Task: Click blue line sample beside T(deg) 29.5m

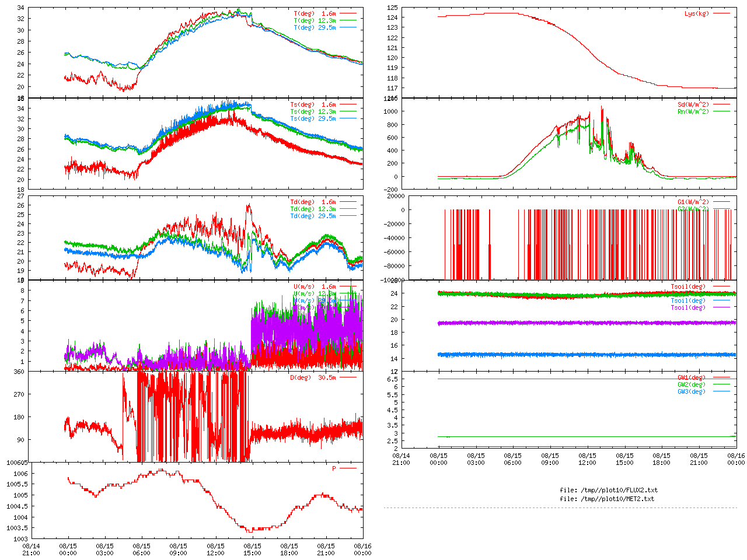Action: click(x=348, y=27)
